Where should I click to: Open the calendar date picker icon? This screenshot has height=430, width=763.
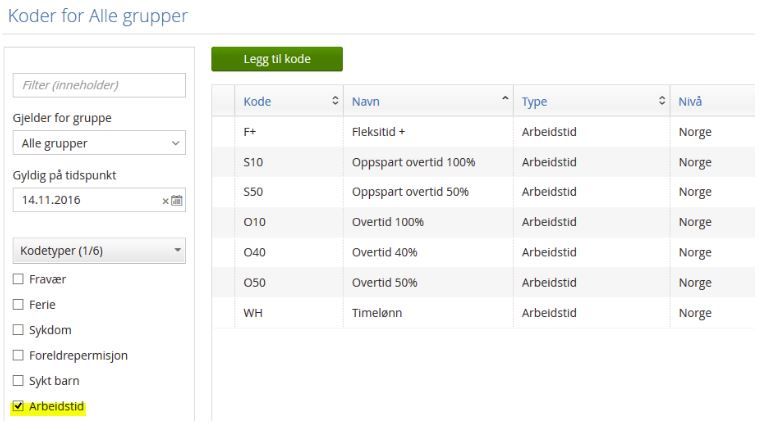click(178, 201)
